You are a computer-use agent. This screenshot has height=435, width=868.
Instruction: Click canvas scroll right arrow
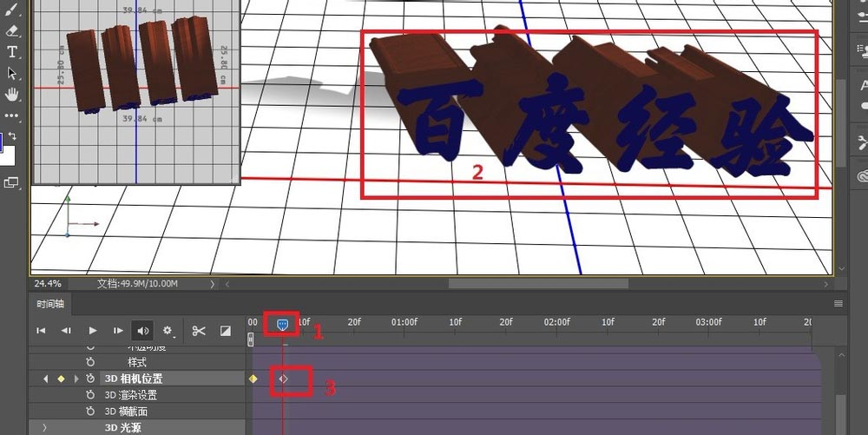point(826,284)
